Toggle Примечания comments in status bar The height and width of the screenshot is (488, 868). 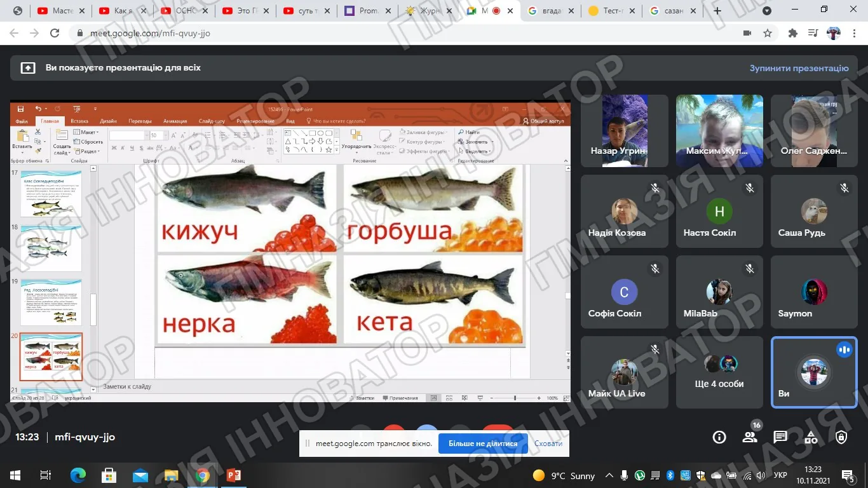point(400,398)
